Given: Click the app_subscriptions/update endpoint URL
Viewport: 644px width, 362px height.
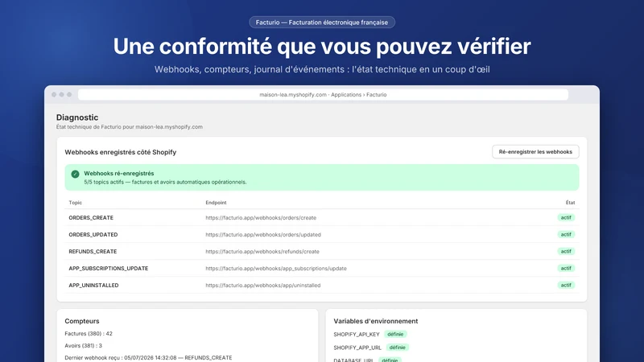Looking at the screenshot, I should [276, 269].
